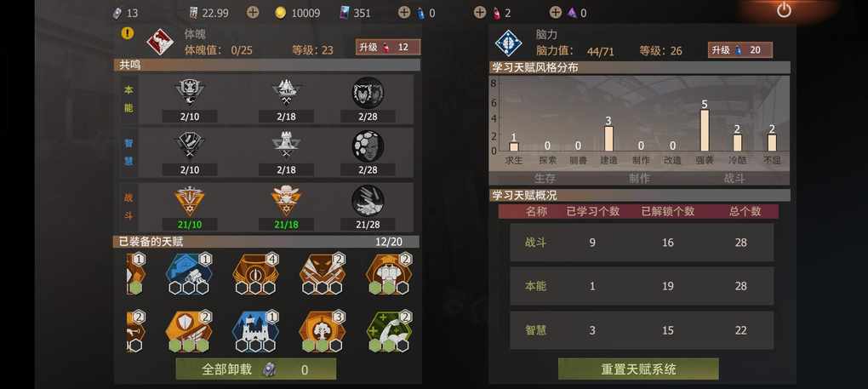Select the 战斗 row in talent overview
This screenshot has width=868, height=389.
642,243
